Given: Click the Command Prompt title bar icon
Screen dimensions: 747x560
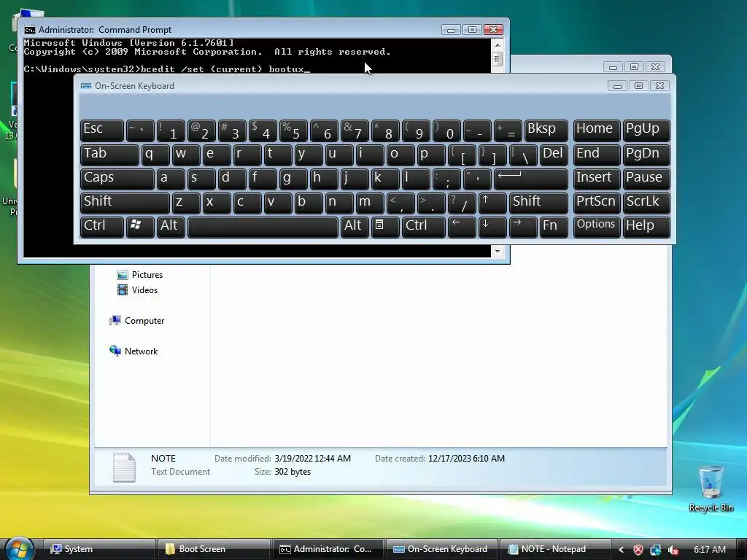Looking at the screenshot, I should [29, 29].
